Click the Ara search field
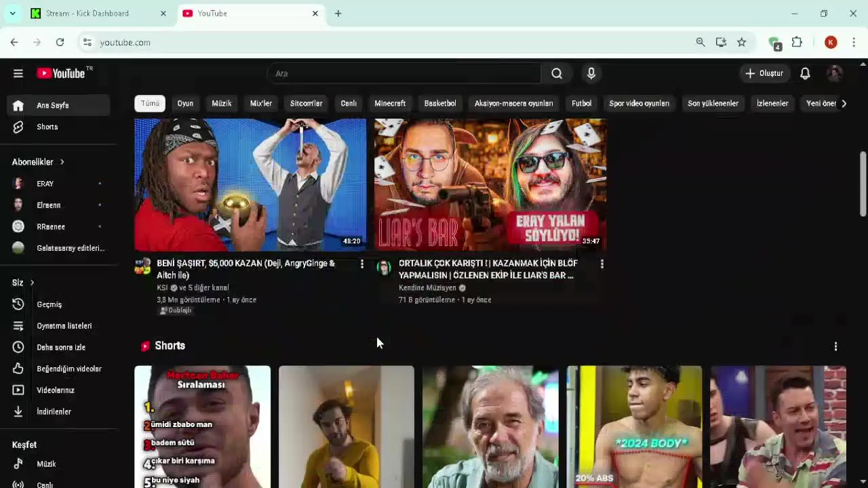 (404, 73)
